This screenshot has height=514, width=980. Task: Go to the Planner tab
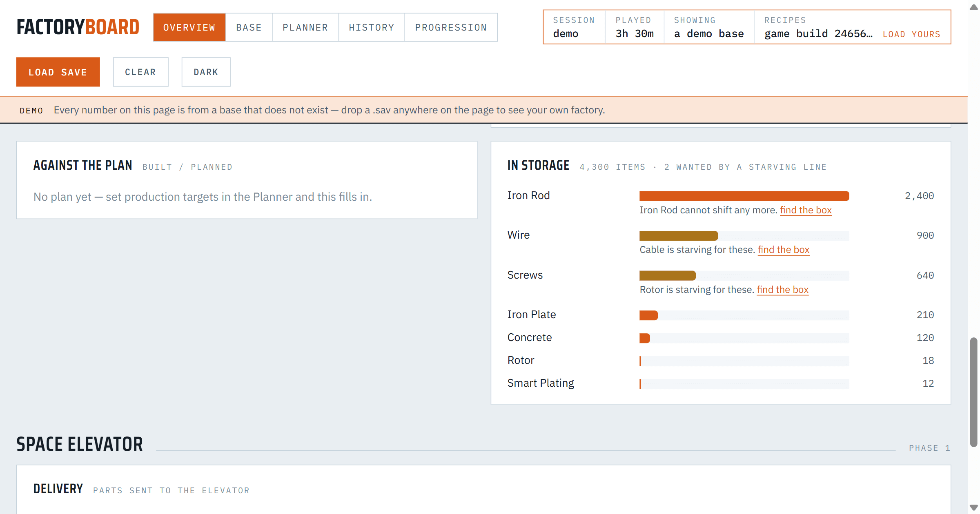click(x=305, y=27)
